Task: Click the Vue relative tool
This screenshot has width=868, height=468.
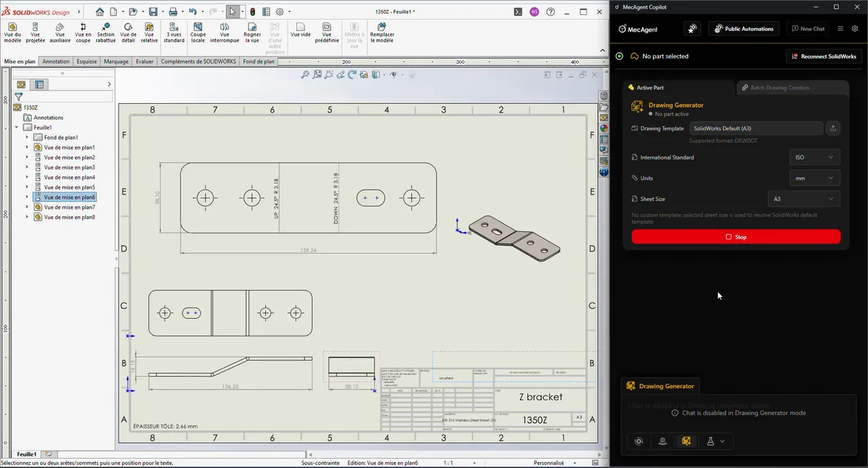Action: 149,33
